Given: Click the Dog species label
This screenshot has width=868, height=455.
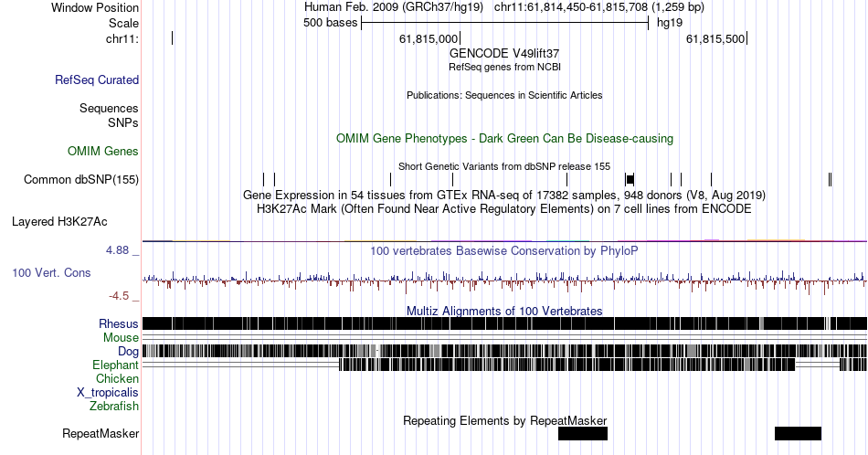Looking at the screenshot, I should point(129,352).
